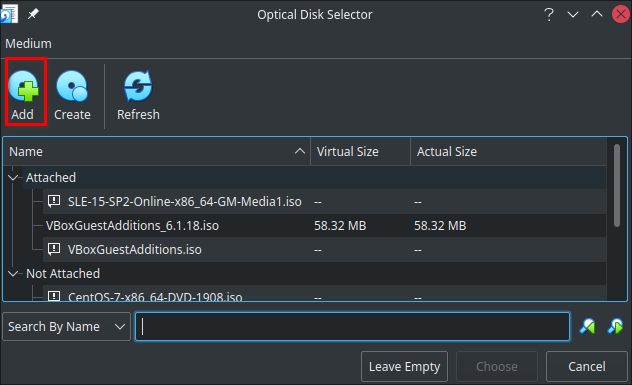Viewport: 632px width, 385px height.
Task: Open the Medium menu
Action: click(28, 44)
